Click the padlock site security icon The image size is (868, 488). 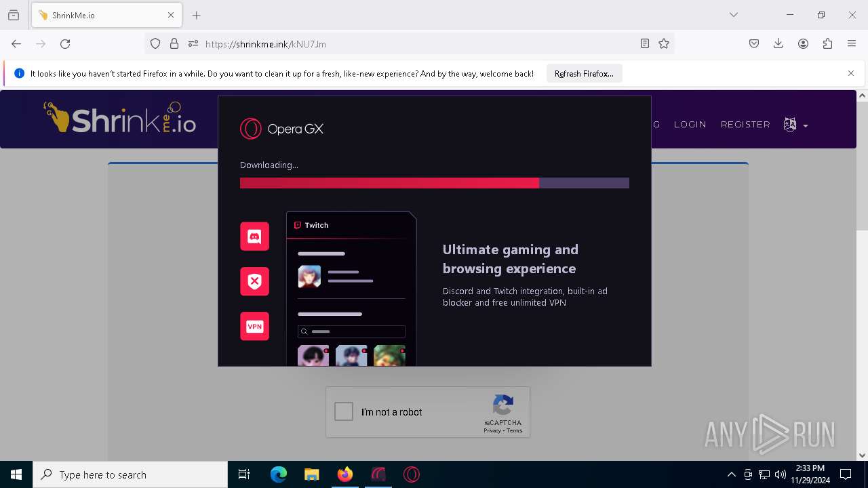point(174,43)
